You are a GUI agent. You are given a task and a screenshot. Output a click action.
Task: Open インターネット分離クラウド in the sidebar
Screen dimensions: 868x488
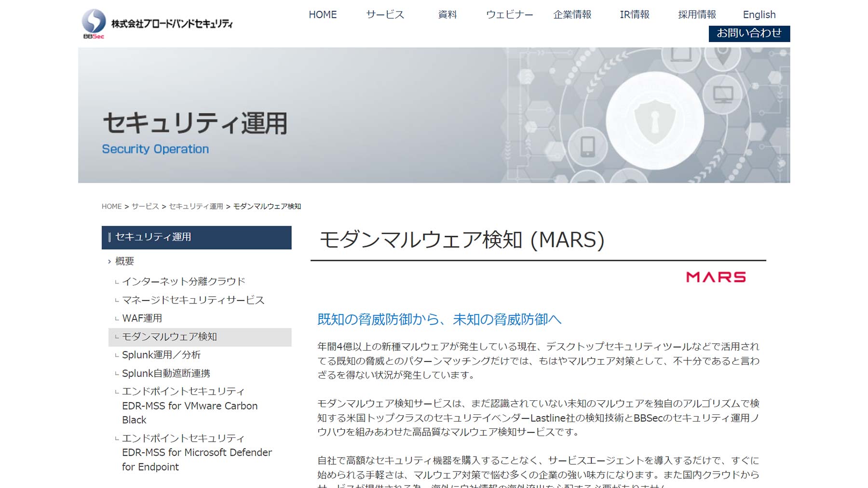point(184,281)
